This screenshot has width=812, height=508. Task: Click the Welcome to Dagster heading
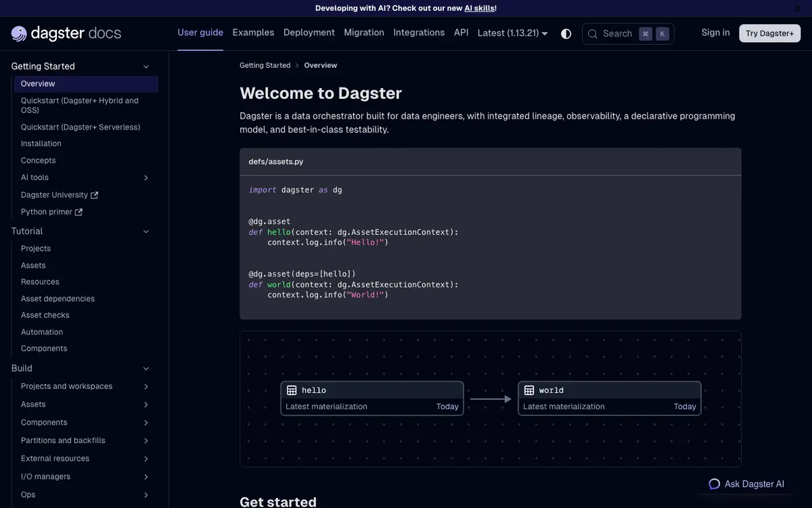tap(321, 93)
